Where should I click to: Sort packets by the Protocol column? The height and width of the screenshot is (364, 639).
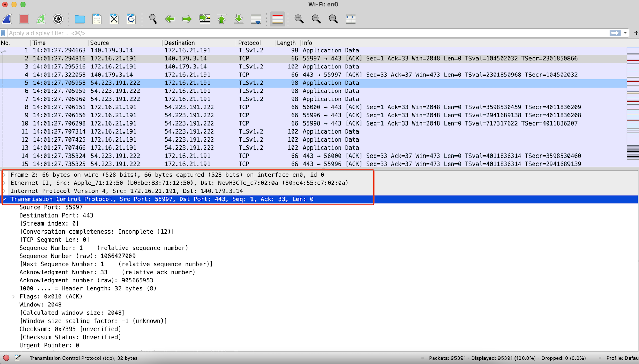tap(249, 43)
